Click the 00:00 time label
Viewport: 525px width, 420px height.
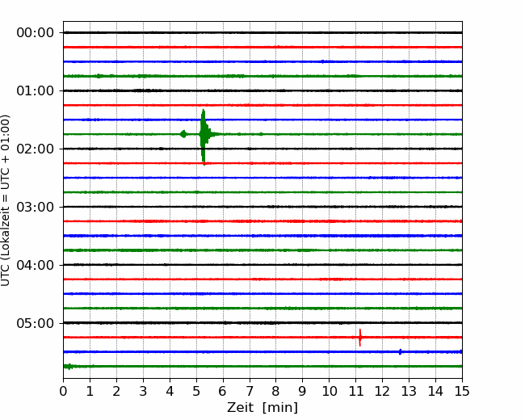point(36,33)
